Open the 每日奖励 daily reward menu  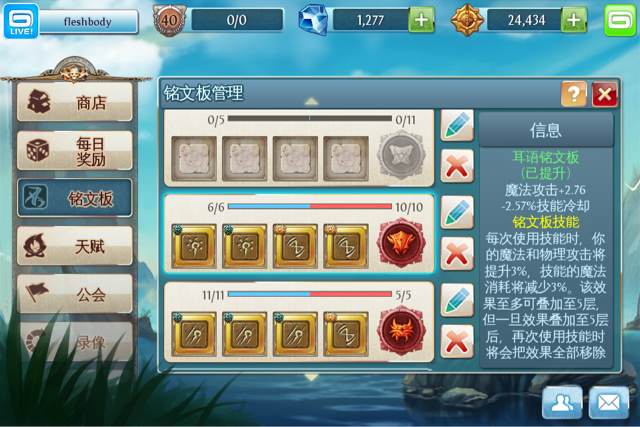tap(75, 151)
